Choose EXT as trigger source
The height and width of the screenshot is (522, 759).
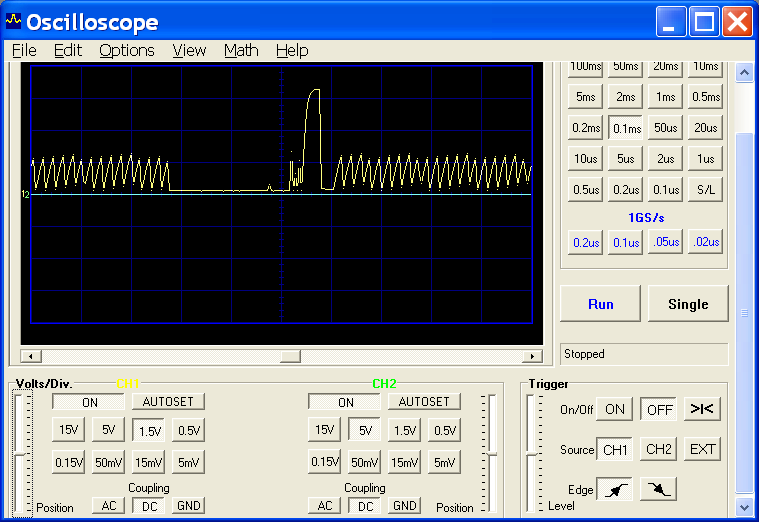tap(702, 449)
